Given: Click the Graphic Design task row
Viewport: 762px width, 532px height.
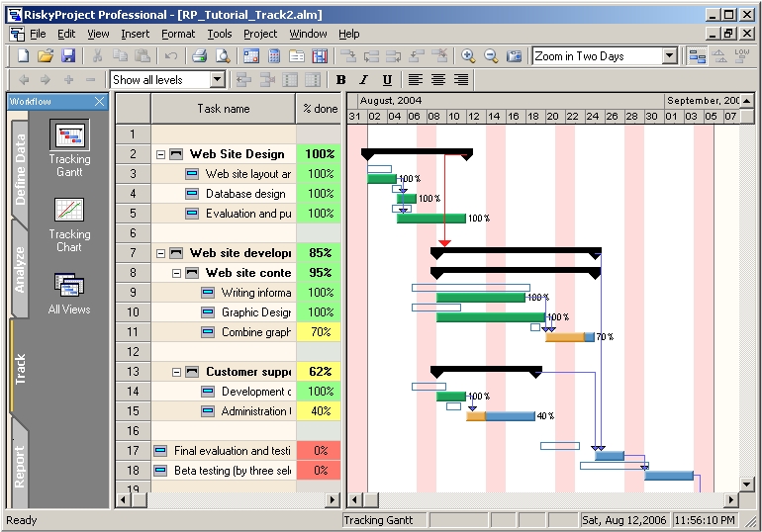Looking at the screenshot, I should (229, 312).
